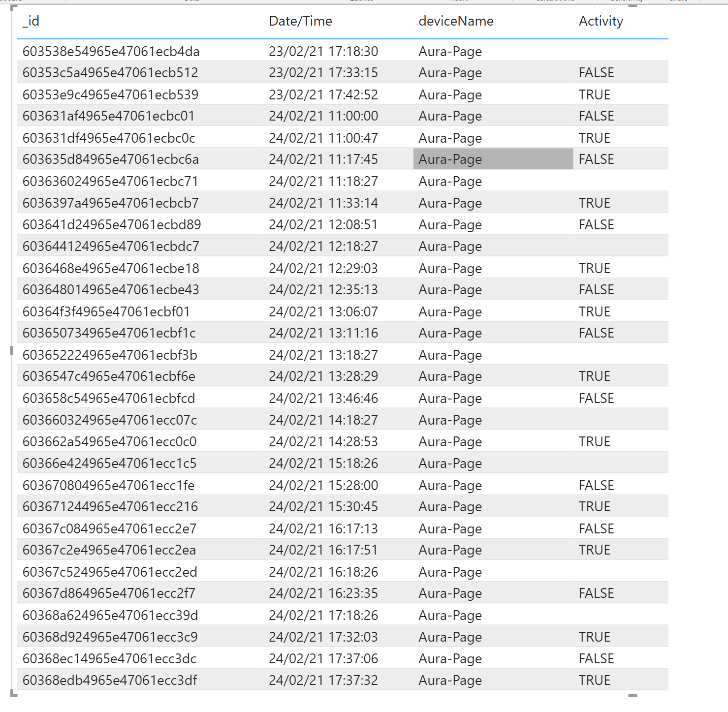Click id 60353c5a4965e47061ecb512

(x=110, y=73)
